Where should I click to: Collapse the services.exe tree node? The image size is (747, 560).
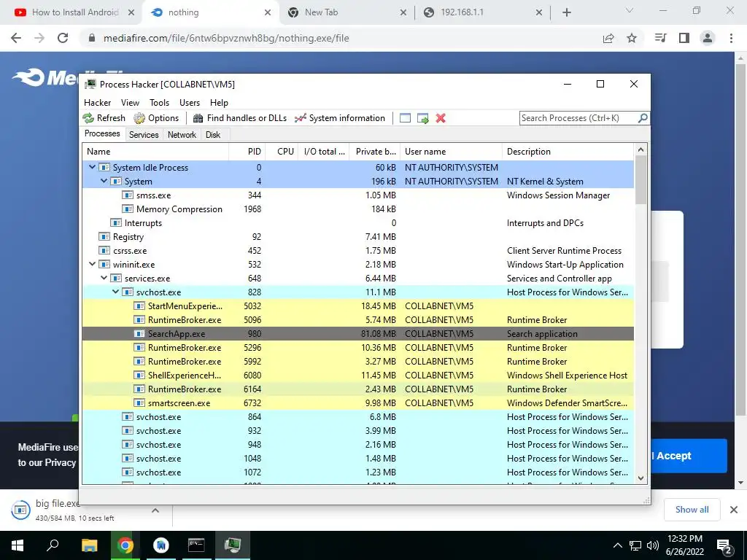pyautogui.click(x=104, y=278)
